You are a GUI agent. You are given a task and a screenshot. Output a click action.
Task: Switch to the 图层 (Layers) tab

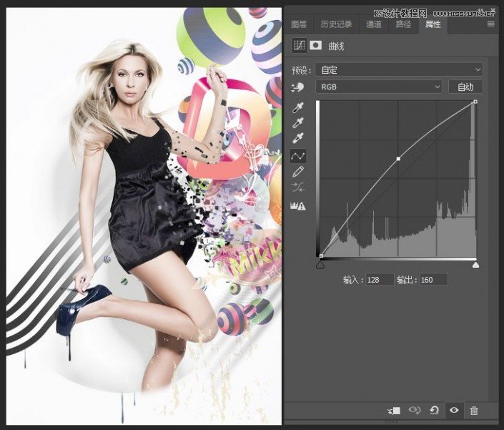(x=299, y=24)
